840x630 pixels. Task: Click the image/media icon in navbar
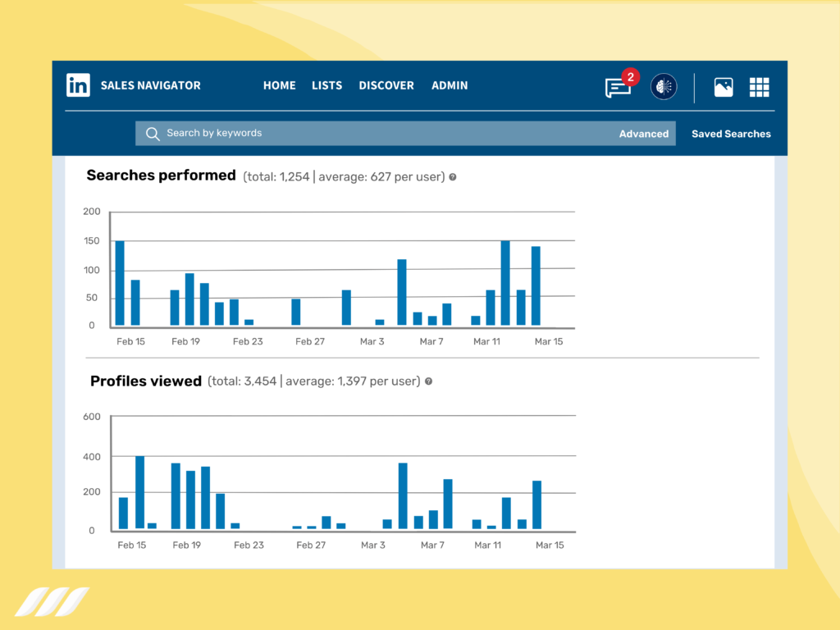[x=724, y=87]
